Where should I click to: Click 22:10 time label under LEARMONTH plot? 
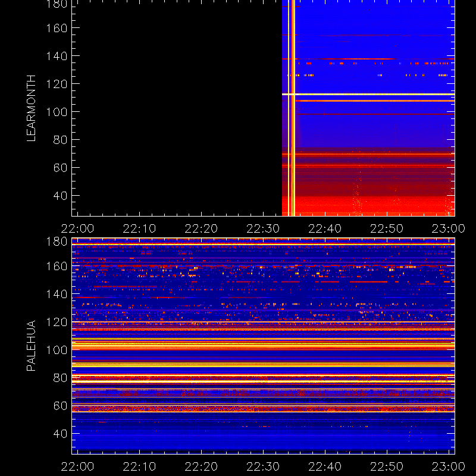[x=140, y=228]
